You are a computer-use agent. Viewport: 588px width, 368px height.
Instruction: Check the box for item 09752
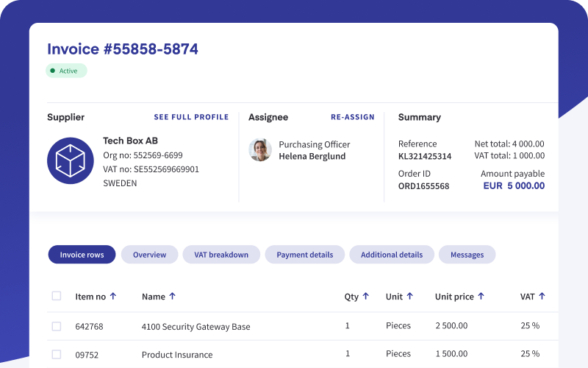(x=57, y=354)
